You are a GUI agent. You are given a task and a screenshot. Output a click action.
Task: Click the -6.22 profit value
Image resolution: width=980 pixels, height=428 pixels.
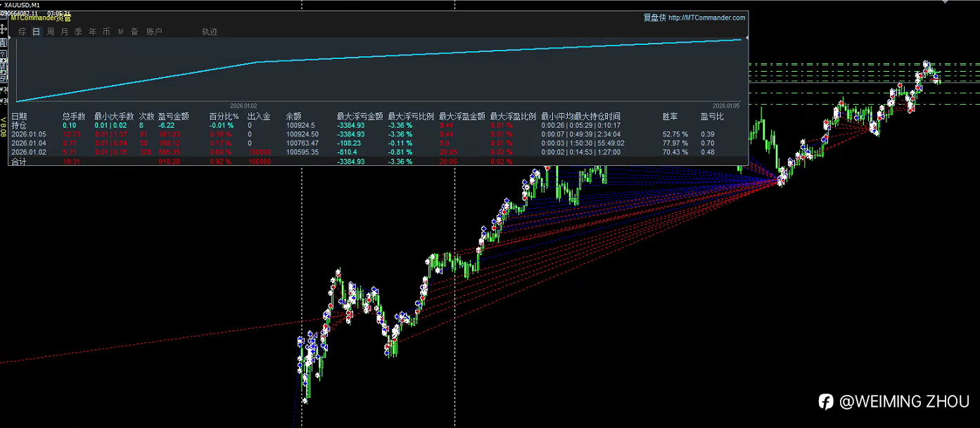coord(167,125)
